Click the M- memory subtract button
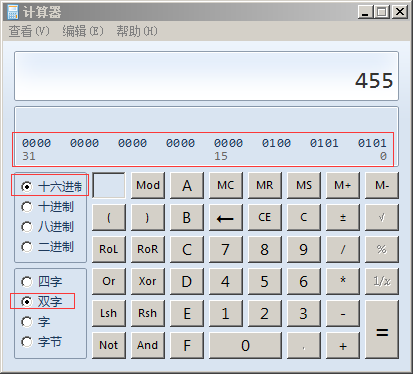Image resolution: width=413 pixels, height=374 pixels. [x=382, y=185]
